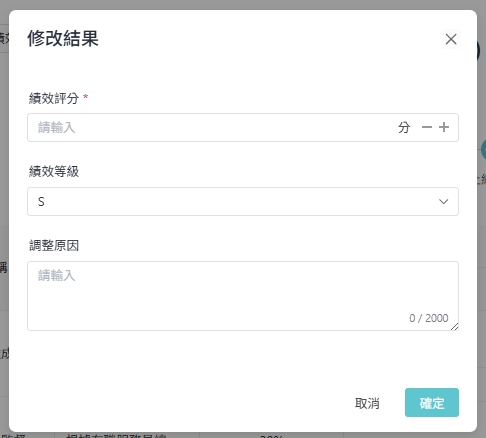
Task: Expand 績效等級 via its chevron arrow
Action: (443, 202)
